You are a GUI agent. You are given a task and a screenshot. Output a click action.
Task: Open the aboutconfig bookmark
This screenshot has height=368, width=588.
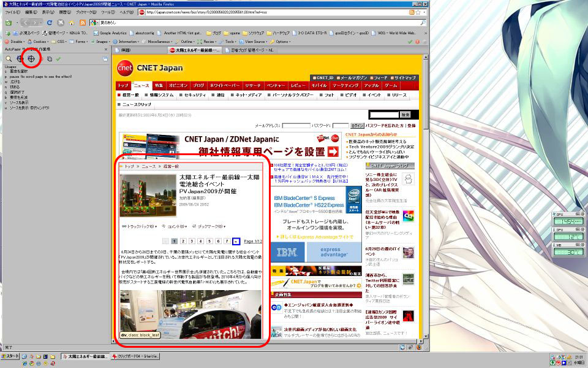click(141, 33)
